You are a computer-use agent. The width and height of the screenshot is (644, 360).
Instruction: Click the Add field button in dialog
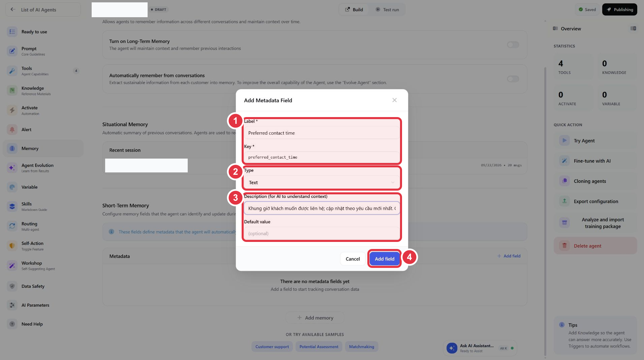coord(385,259)
